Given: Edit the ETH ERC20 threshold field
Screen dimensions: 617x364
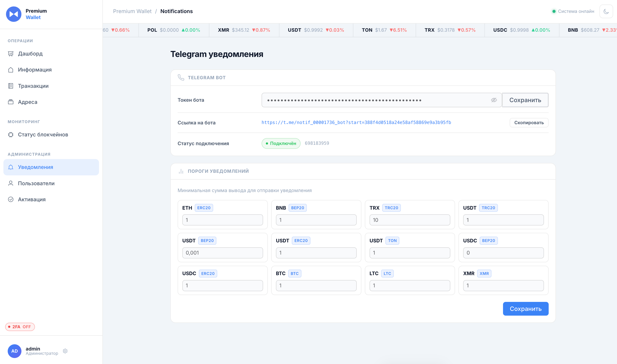Looking at the screenshot, I should point(222,220).
